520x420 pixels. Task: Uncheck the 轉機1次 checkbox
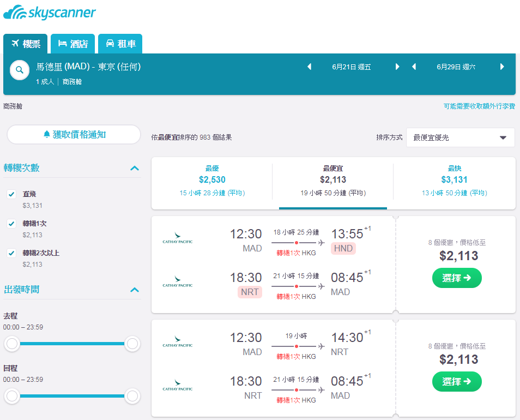pos(11,224)
